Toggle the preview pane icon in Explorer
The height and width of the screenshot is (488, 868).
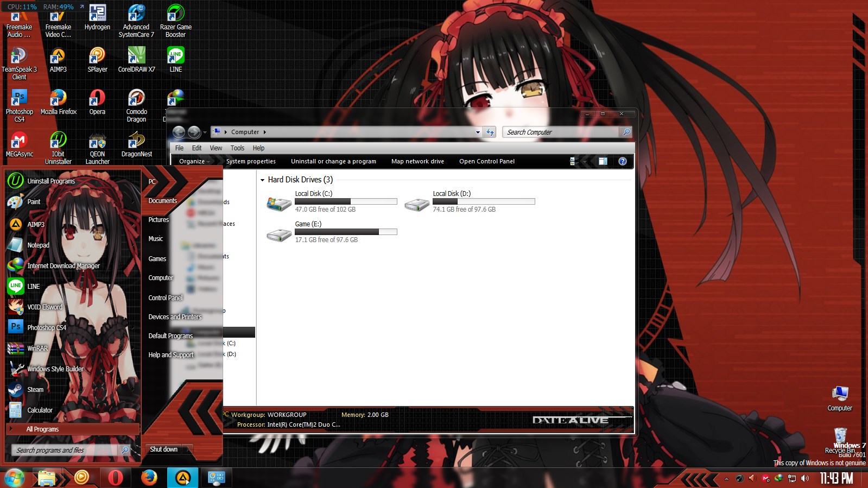603,161
